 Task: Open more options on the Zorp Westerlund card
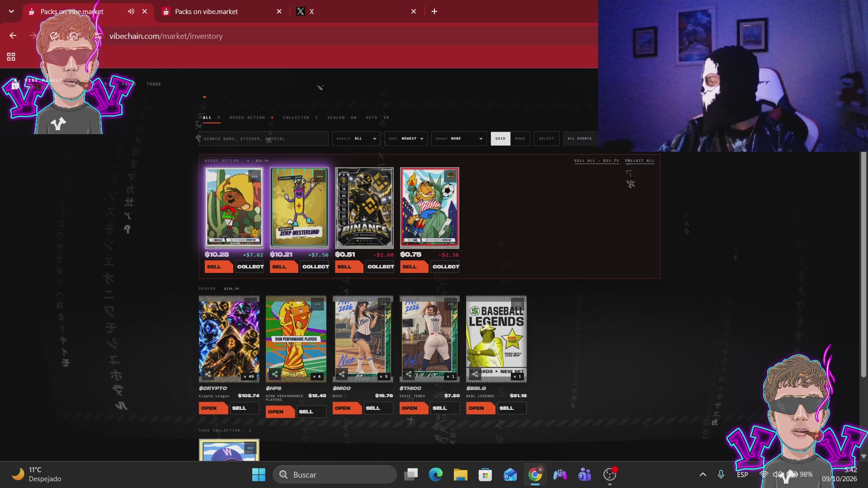point(320,176)
